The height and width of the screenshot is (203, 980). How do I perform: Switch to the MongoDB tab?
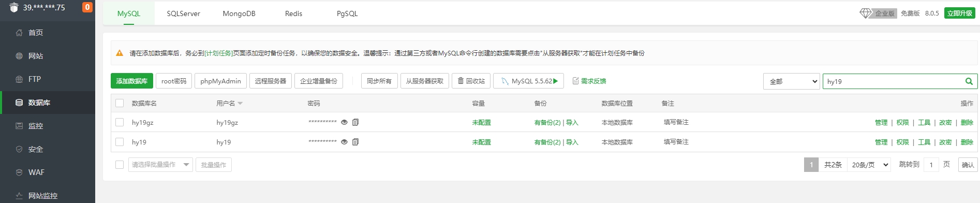click(239, 13)
